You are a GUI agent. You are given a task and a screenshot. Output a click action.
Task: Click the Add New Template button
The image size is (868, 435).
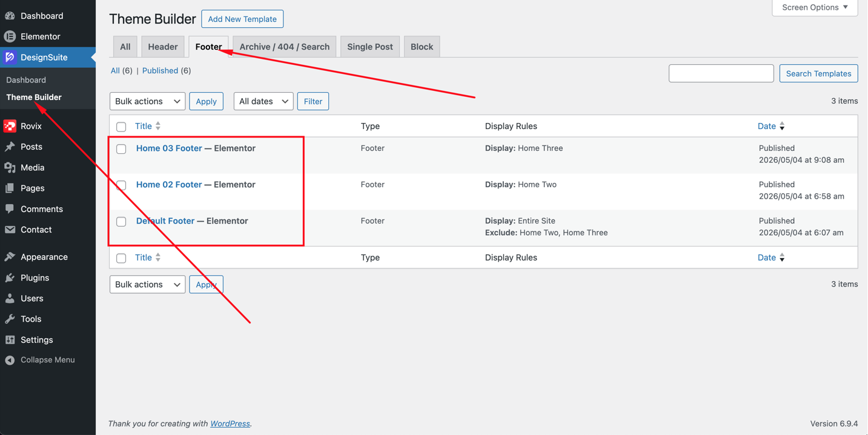[242, 19]
